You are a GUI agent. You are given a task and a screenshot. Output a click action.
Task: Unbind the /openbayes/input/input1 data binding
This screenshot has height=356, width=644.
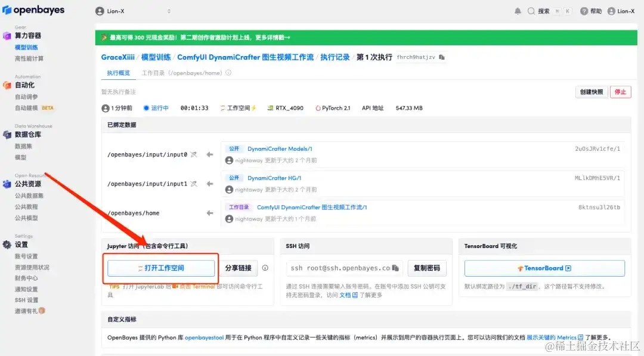(194, 184)
